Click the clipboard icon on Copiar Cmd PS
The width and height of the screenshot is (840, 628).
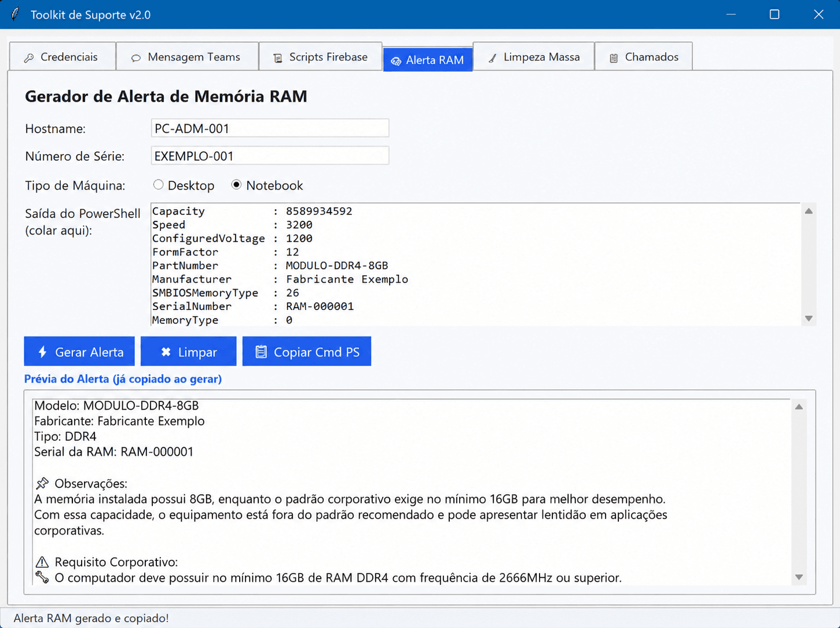(261, 352)
